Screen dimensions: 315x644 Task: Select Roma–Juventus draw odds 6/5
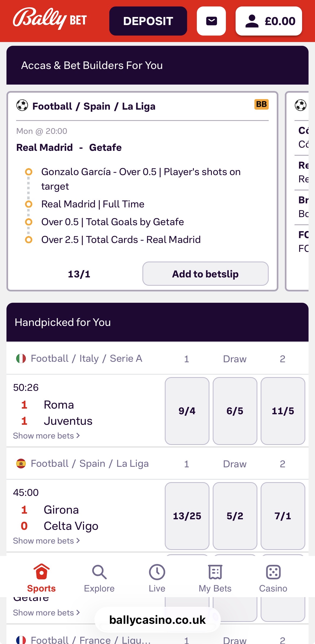tap(235, 411)
